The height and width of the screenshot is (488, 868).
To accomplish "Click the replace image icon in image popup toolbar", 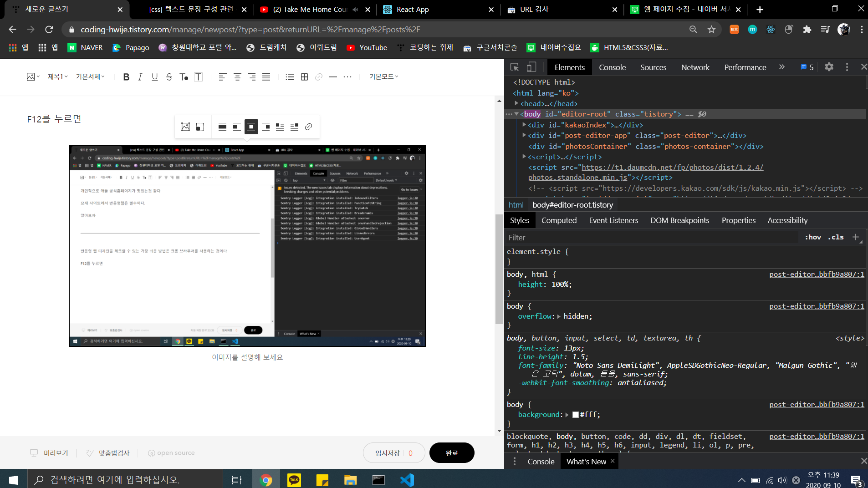I will pyautogui.click(x=185, y=127).
